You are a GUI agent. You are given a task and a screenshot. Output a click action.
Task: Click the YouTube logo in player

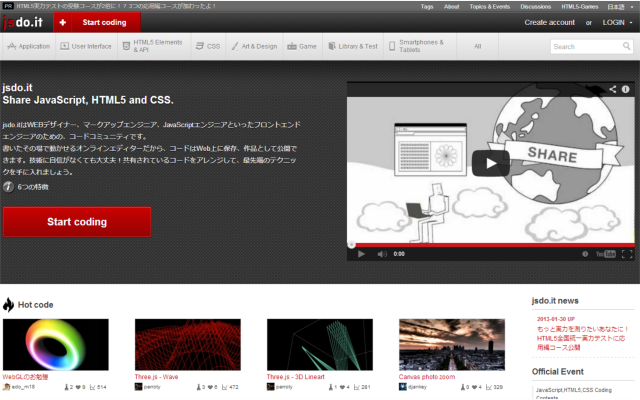tap(605, 254)
